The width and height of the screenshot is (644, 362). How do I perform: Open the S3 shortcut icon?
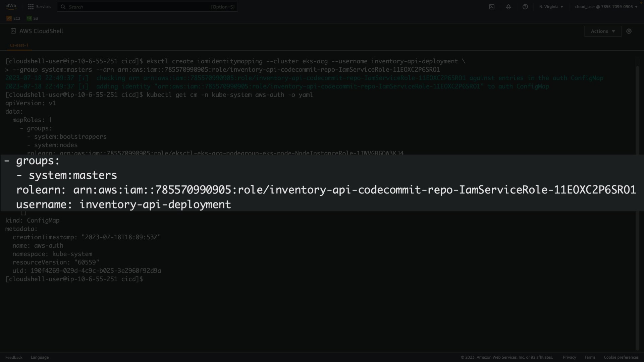tap(33, 18)
